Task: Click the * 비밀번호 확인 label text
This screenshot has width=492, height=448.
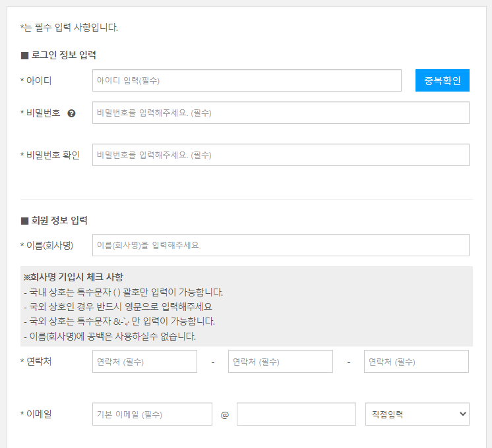Action: (x=49, y=155)
